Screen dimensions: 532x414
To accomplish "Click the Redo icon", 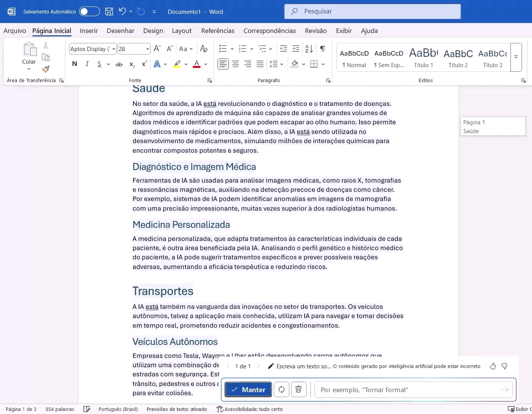I will (x=141, y=12).
